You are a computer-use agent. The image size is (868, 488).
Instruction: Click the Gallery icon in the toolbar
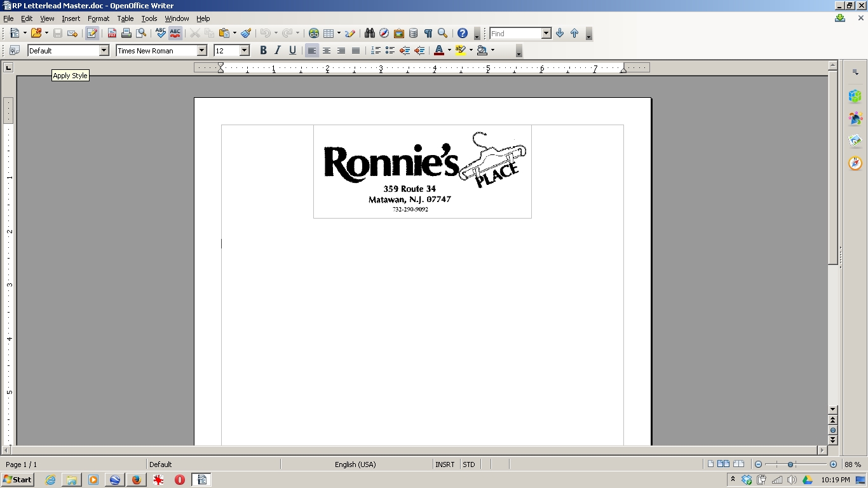(x=399, y=34)
